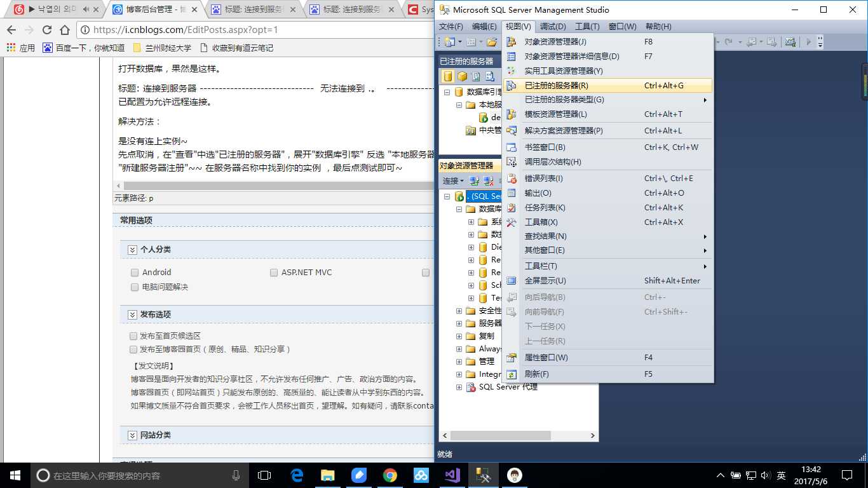
Task: Open 书签窗口(B) from the menu
Action: (x=607, y=147)
